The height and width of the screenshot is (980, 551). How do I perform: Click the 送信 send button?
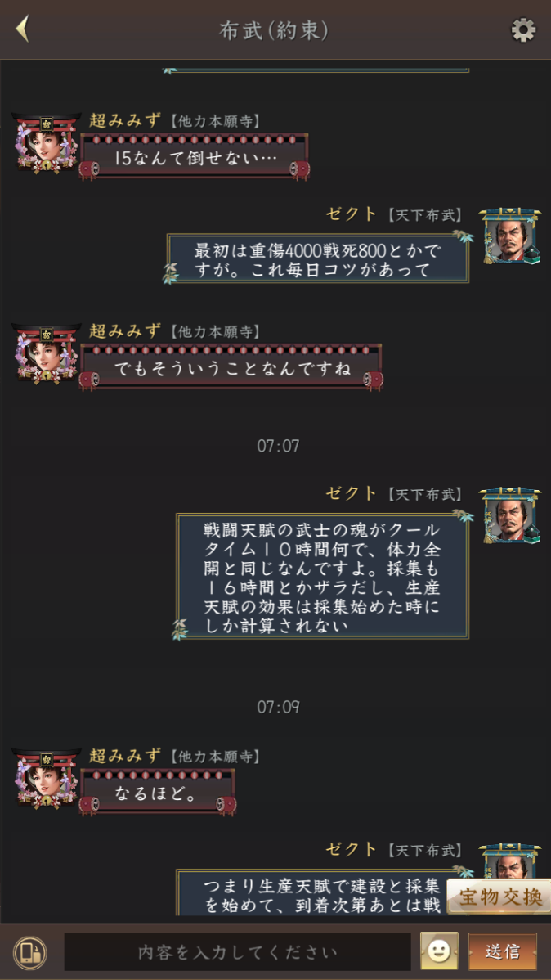[x=502, y=951]
